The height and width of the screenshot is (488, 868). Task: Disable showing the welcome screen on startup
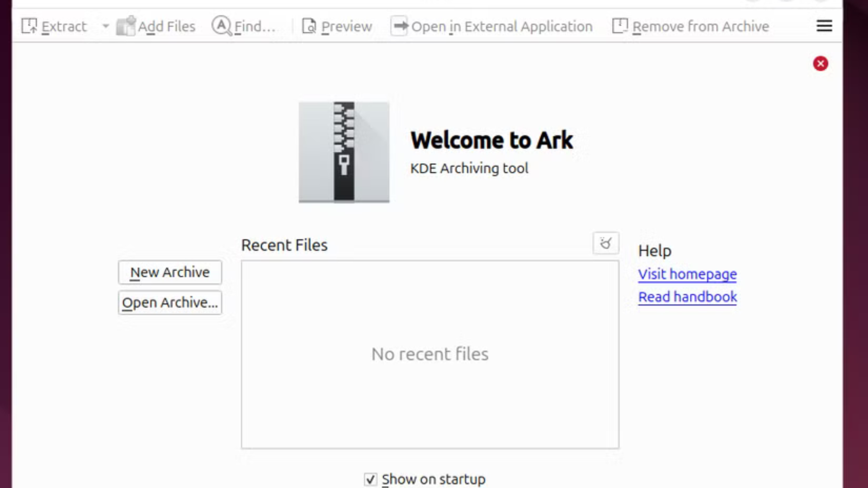click(x=370, y=479)
